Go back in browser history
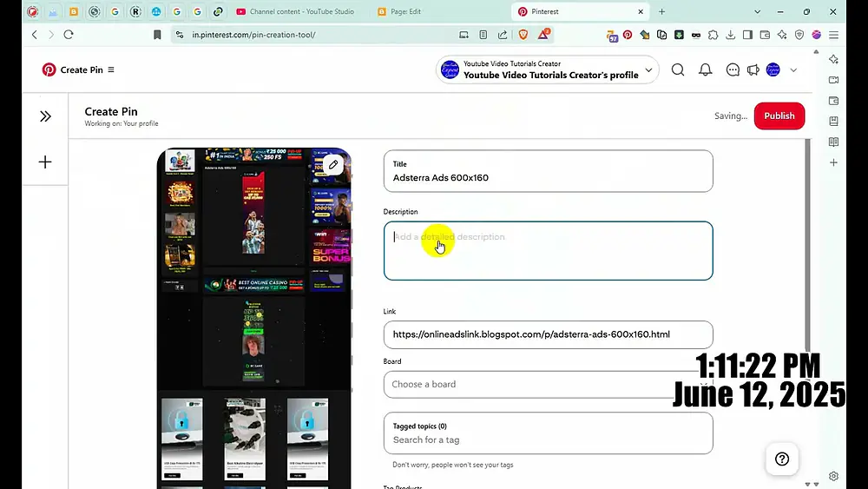This screenshot has width=868, height=489. click(35, 35)
